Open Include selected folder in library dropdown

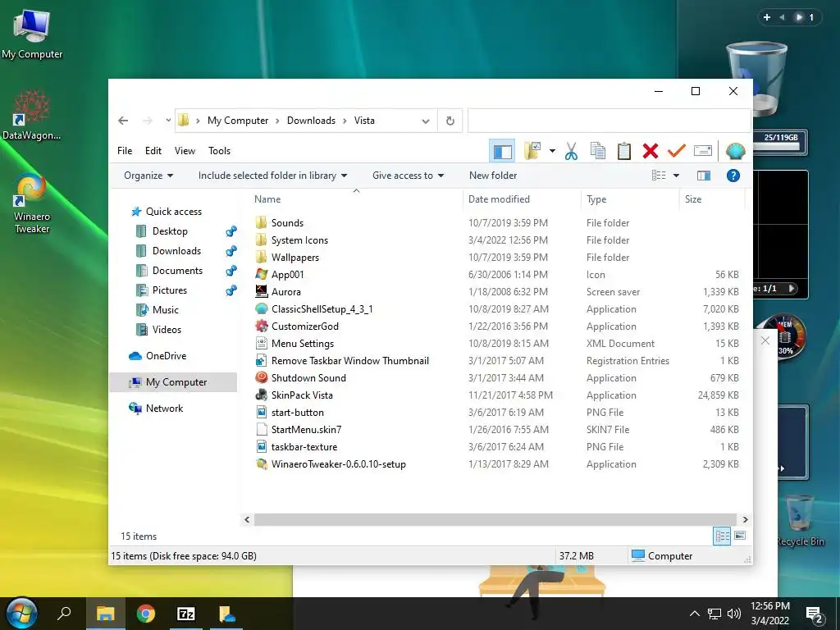tap(272, 176)
